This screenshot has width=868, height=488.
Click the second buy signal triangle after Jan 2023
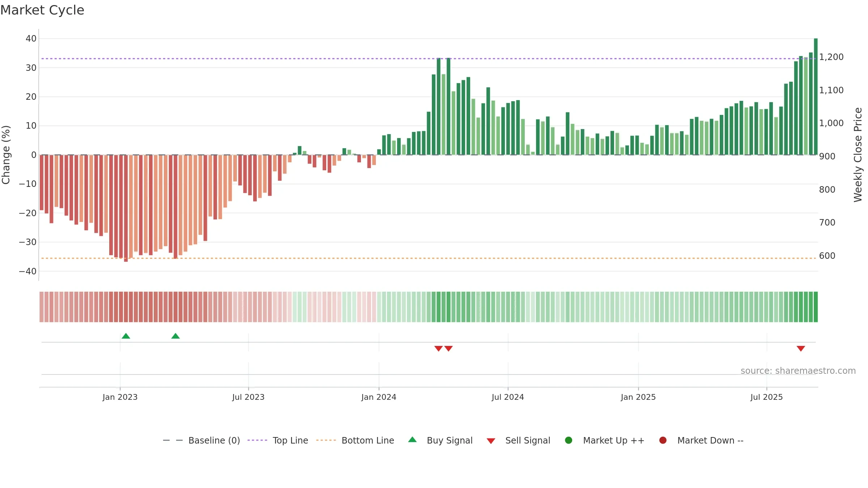pos(175,336)
